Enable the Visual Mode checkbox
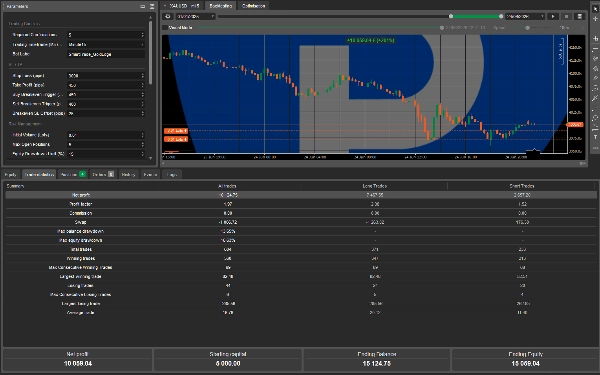The width and height of the screenshot is (600, 375). click(165, 28)
